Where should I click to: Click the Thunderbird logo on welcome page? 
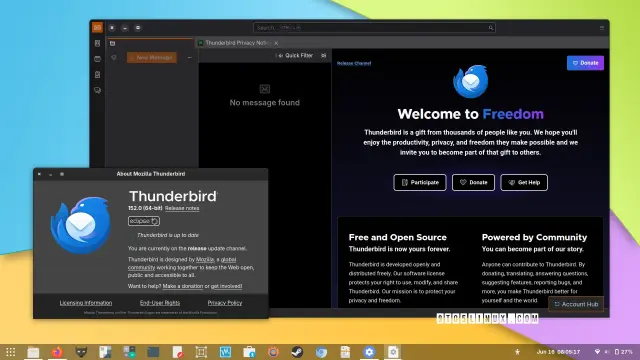pyautogui.click(x=470, y=82)
